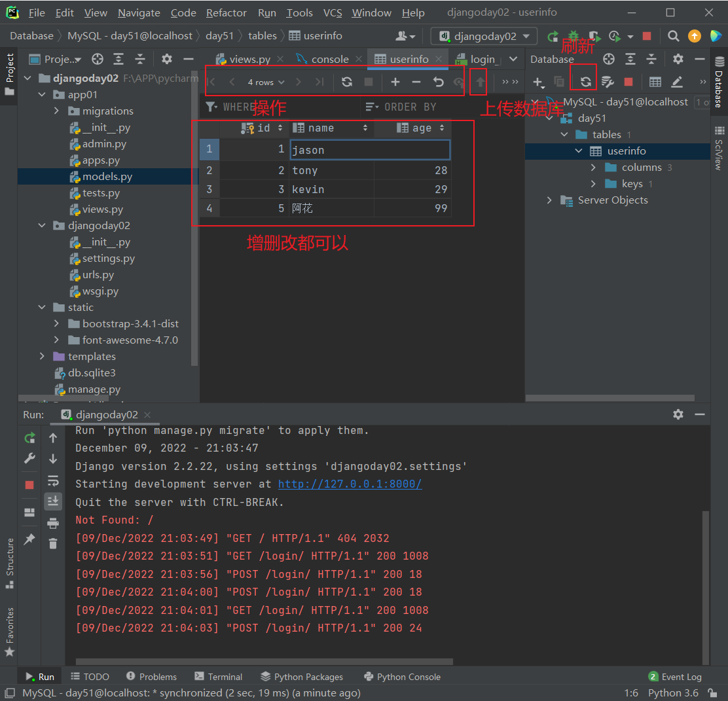Submit changes with the upload arrow icon
The height and width of the screenshot is (701, 728).
click(x=480, y=82)
